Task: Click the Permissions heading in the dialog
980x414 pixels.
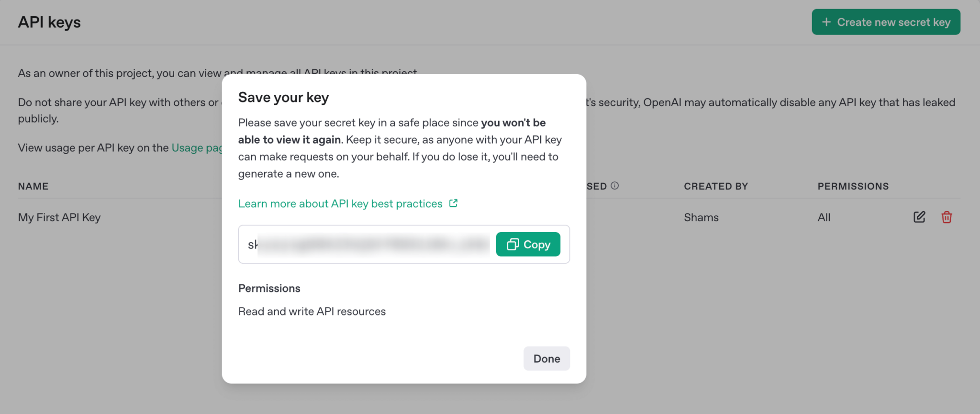Action: (x=269, y=288)
